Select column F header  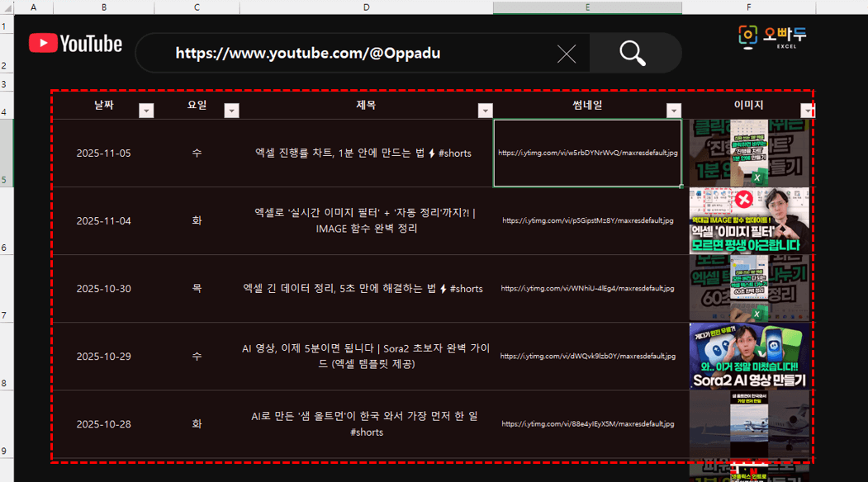(748, 7)
